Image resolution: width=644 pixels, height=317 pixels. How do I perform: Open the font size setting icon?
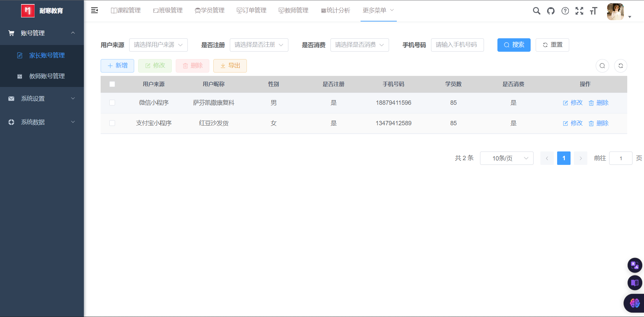pos(593,11)
